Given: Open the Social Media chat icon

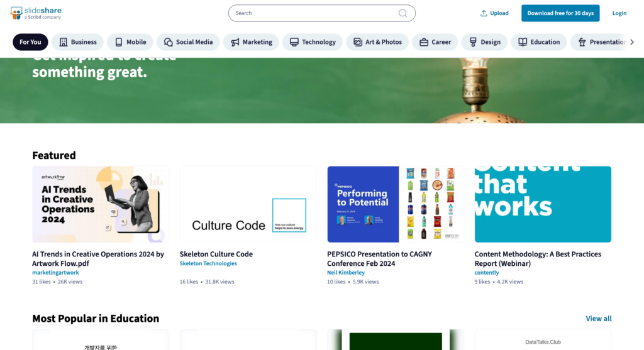Looking at the screenshot, I should (x=169, y=42).
